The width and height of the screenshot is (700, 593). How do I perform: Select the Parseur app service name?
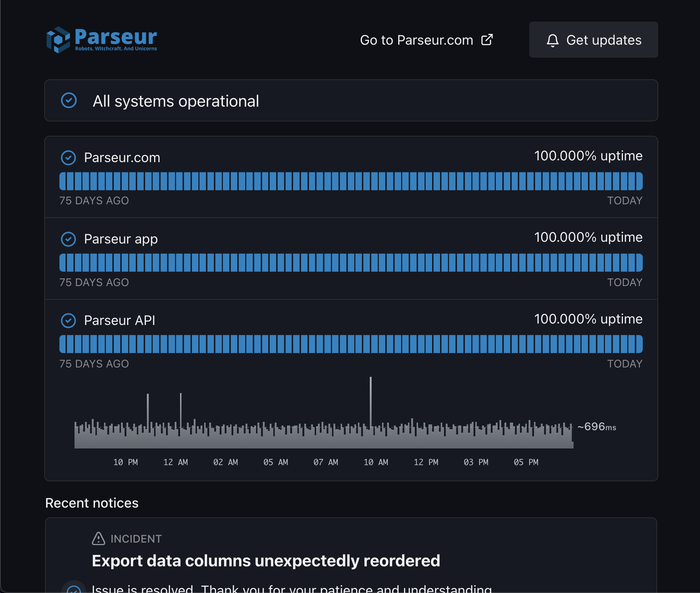pos(121,239)
